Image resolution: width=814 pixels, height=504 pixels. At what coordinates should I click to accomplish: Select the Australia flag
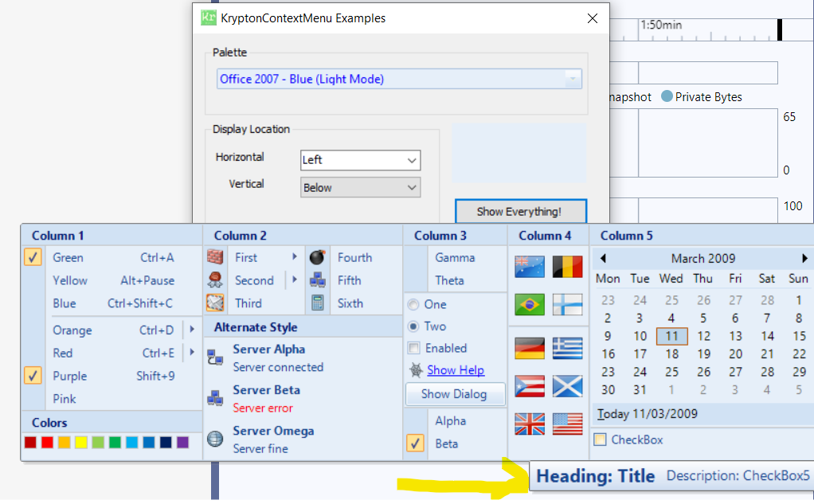[530, 267]
